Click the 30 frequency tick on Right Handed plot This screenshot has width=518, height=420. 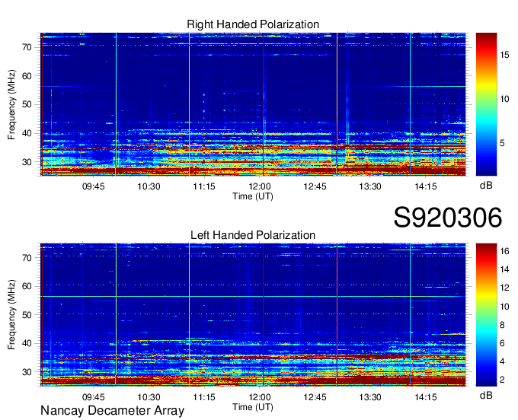click(x=27, y=162)
